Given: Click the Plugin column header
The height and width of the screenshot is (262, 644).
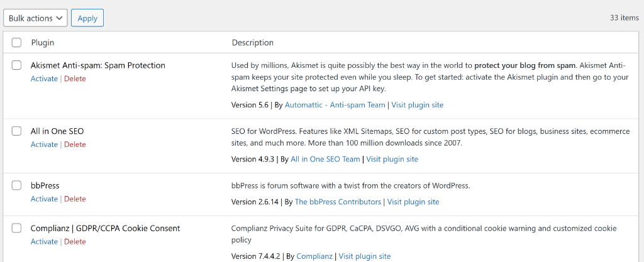Looking at the screenshot, I should pyautogui.click(x=43, y=43).
